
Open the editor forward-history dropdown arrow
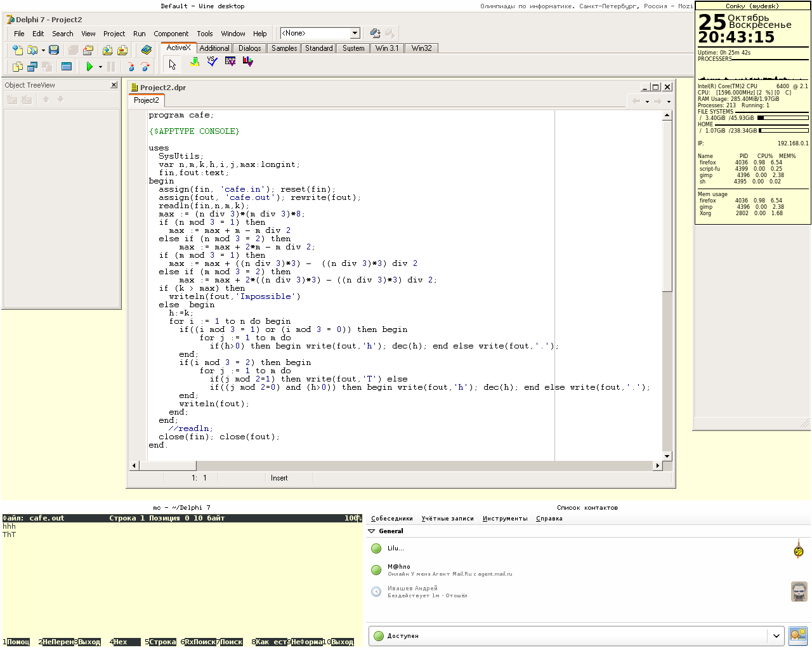[669, 102]
